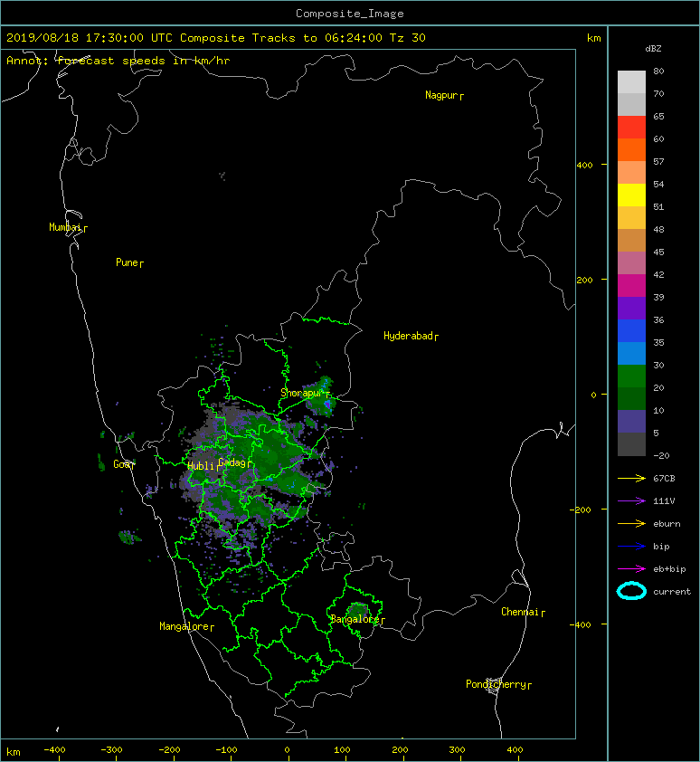Click the -300 tick on the horizontal axis
This screenshot has height=762, width=700.
111,750
